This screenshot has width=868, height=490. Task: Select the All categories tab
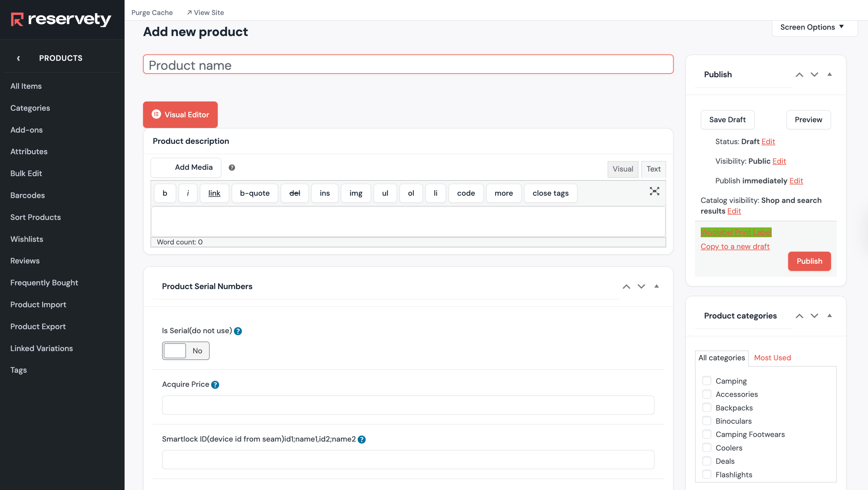coord(722,358)
